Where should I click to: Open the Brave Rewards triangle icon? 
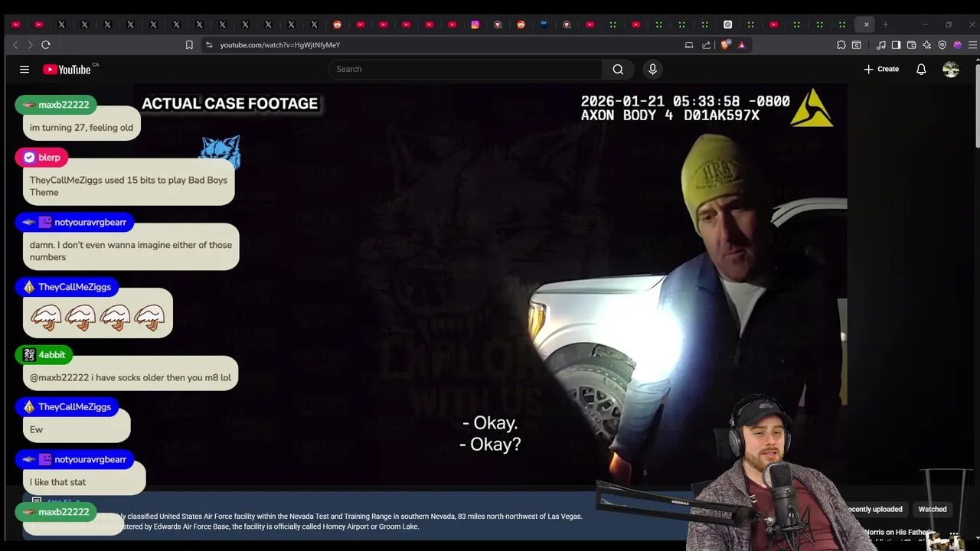741,45
